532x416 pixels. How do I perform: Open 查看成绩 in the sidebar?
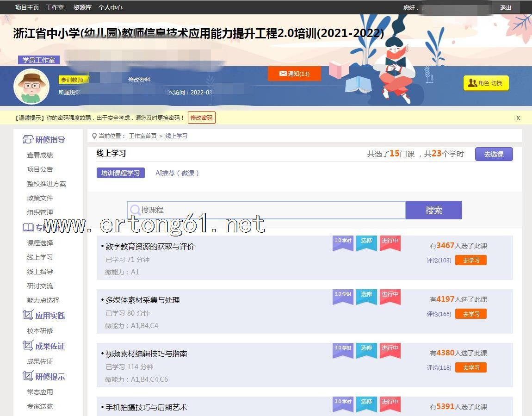coord(40,155)
